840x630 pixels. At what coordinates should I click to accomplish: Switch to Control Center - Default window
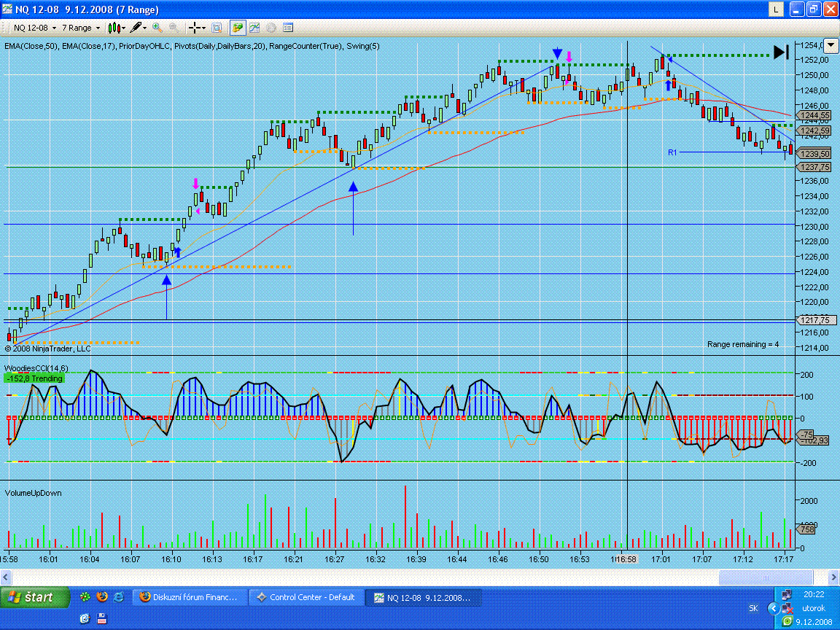click(305, 597)
